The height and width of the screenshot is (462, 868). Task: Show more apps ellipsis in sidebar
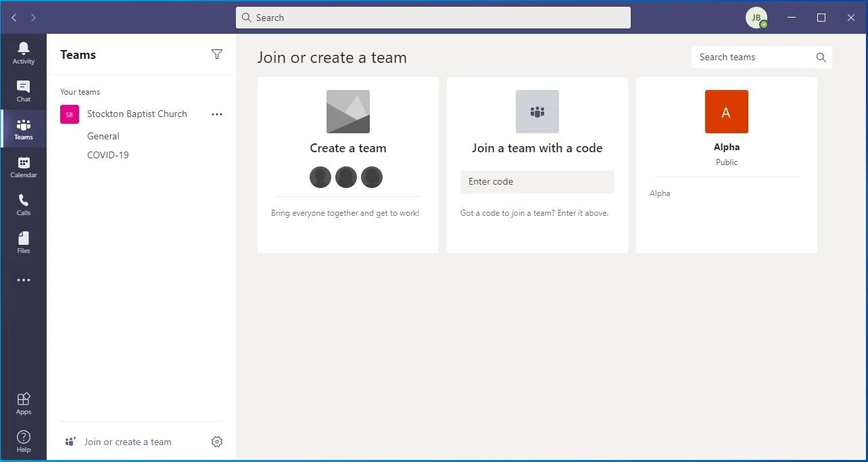click(x=24, y=280)
